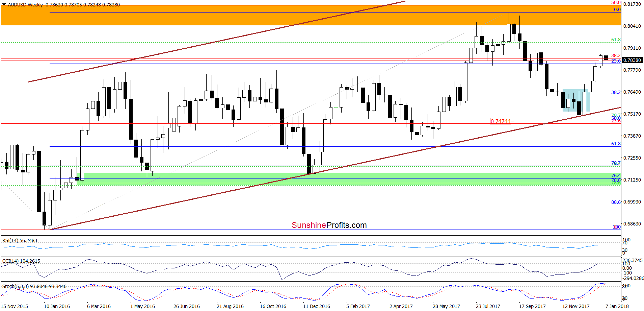Viewport: 644px width, 311px height.
Task: Click the blue 38.2 Fibonacci label near 0.76490
Action: (x=616, y=92)
